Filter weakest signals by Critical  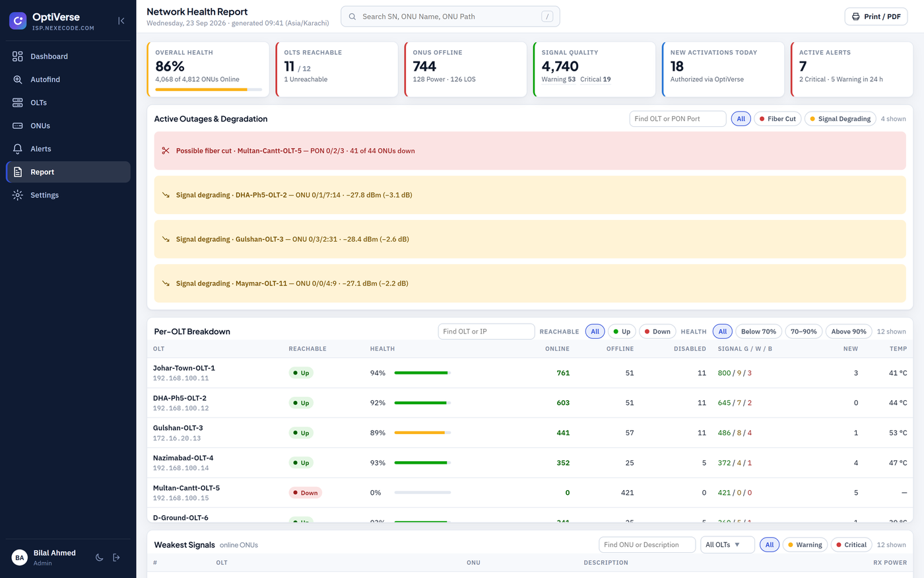851,545
